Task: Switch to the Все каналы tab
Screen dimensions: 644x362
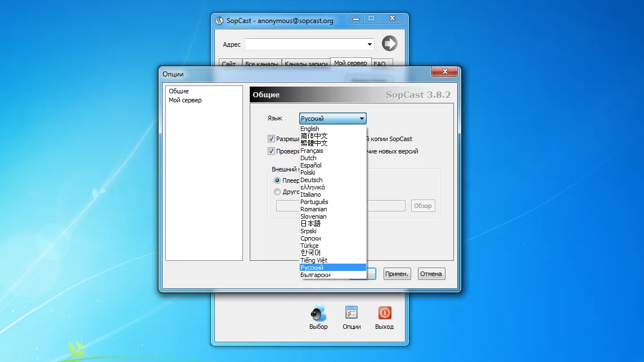Action: tap(262, 64)
